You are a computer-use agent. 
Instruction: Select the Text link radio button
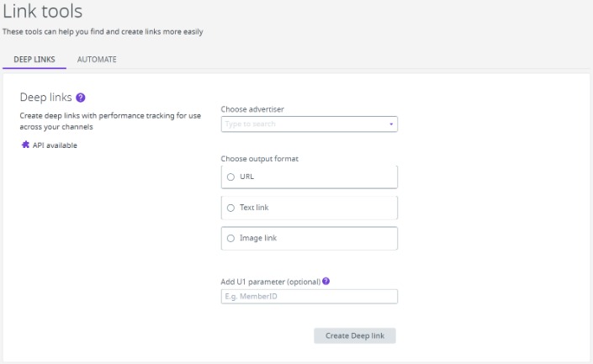(231, 208)
